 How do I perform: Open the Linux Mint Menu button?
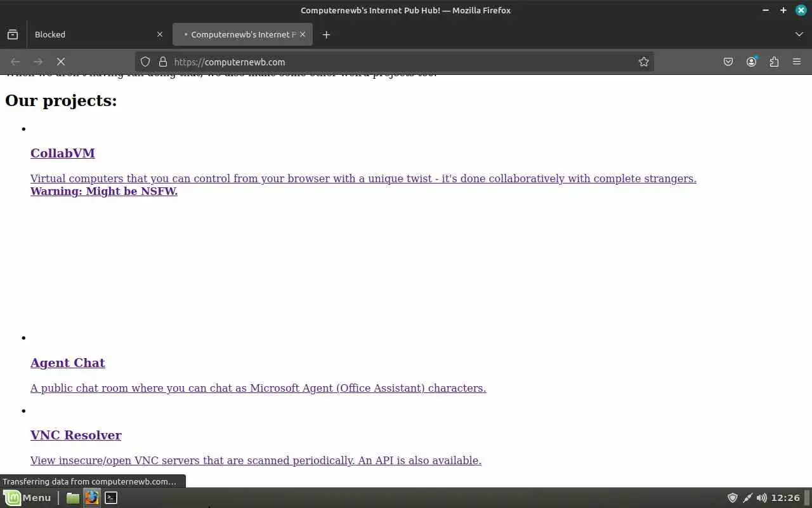27,498
